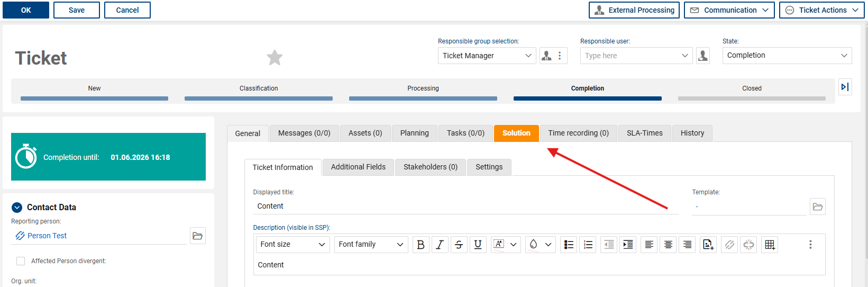Open Responsible group selection dropdown

(487, 56)
